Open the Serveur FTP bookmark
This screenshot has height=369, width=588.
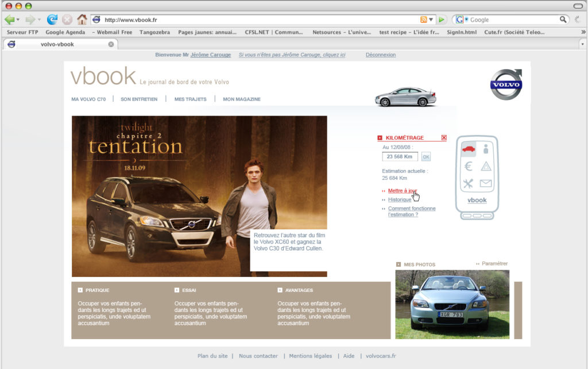[22, 32]
